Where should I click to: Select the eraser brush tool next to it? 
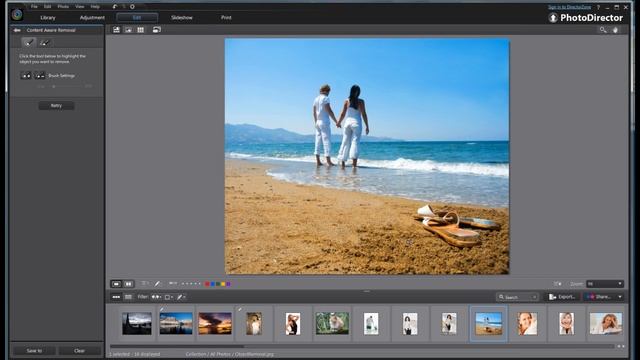(45, 42)
